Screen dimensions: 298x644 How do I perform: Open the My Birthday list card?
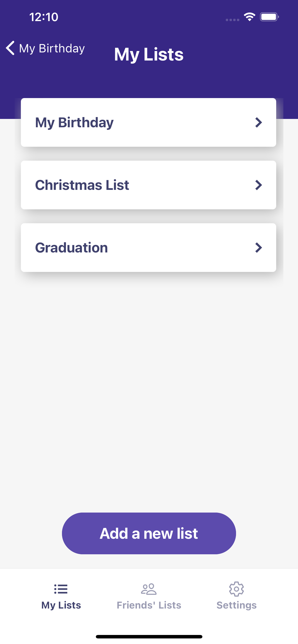point(148,122)
